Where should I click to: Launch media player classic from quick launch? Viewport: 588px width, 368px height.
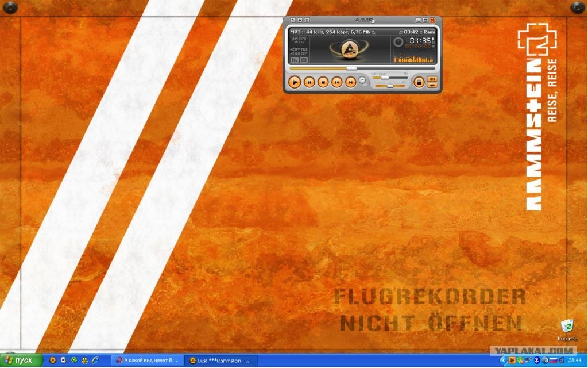[x=63, y=361]
